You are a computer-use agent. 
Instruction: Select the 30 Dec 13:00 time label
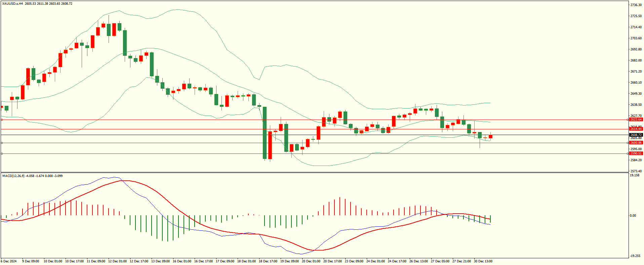[483, 261]
